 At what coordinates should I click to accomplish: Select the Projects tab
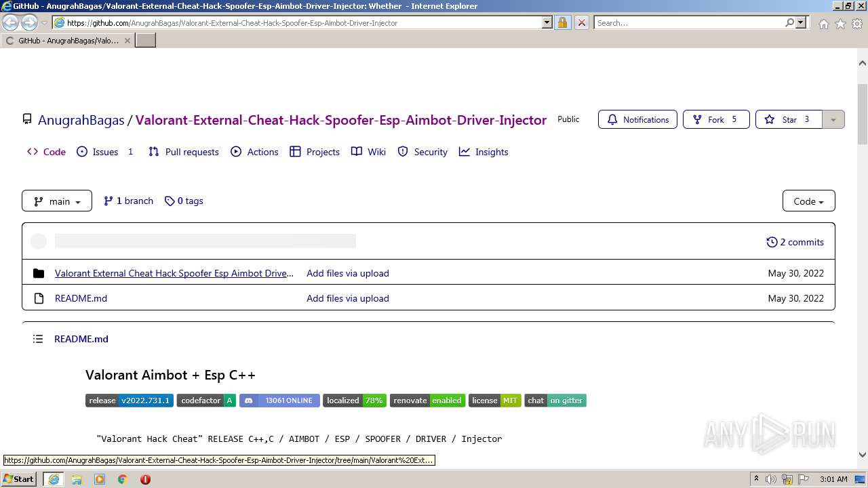pyautogui.click(x=315, y=152)
